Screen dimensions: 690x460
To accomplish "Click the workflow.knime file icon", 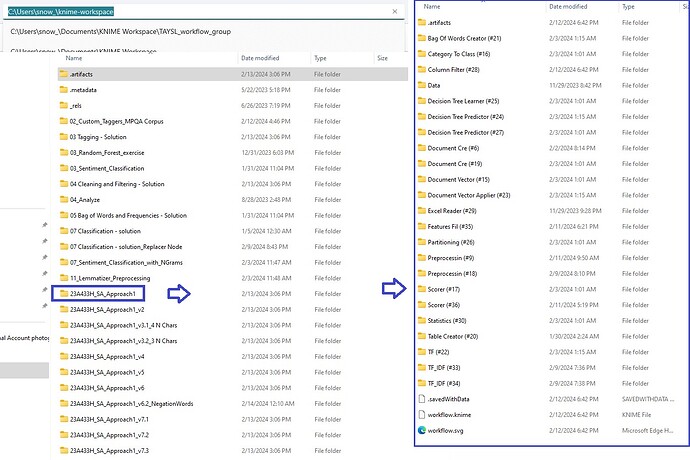I will 422,415.
